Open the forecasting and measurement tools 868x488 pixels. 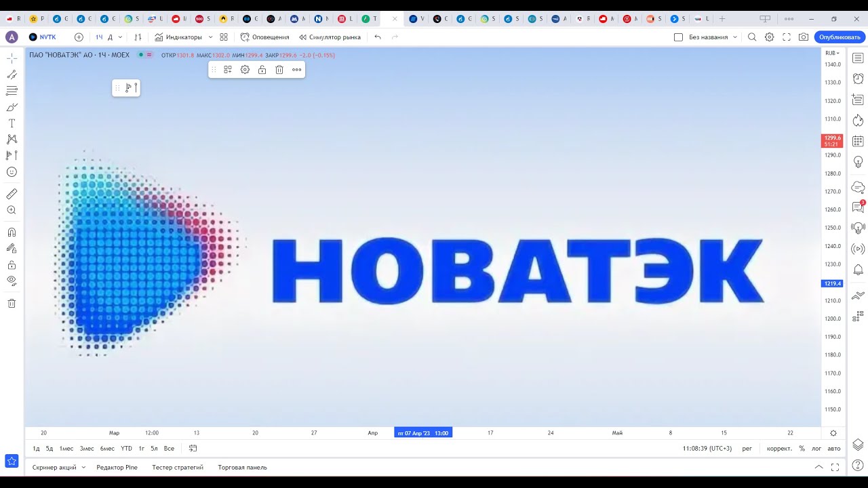pyautogui.click(x=12, y=155)
